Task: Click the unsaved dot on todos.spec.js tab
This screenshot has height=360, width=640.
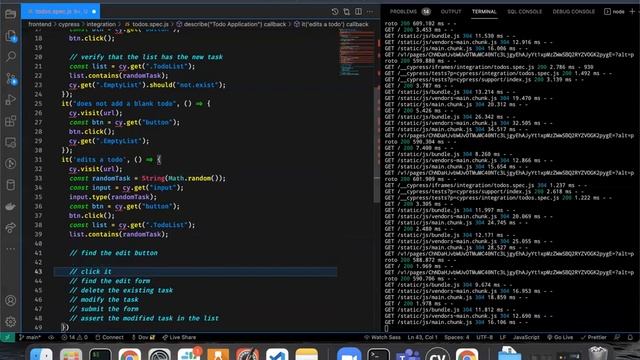Action: click(x=94, y=11)
